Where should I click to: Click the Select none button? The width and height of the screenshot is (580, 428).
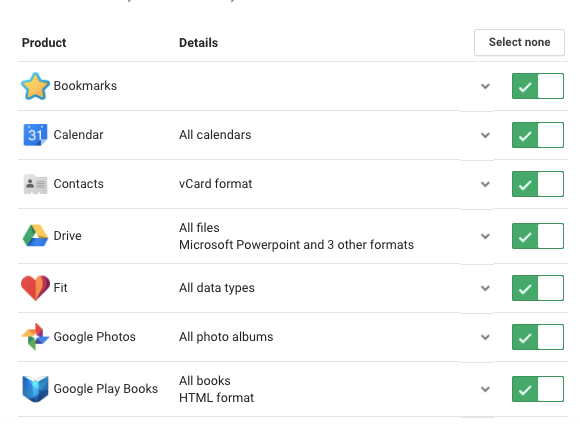(x=519, y=43)
